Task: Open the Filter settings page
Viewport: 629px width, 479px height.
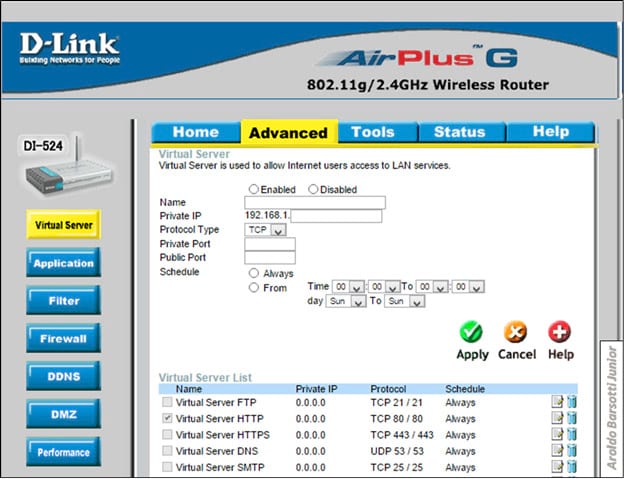Action: pyautogui.click(x=63, y=301)
